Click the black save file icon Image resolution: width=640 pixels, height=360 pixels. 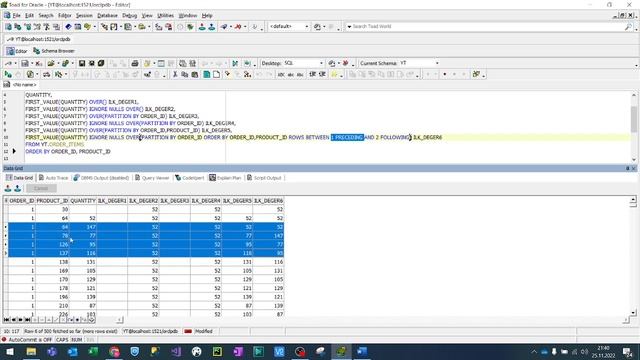(82, 63)
